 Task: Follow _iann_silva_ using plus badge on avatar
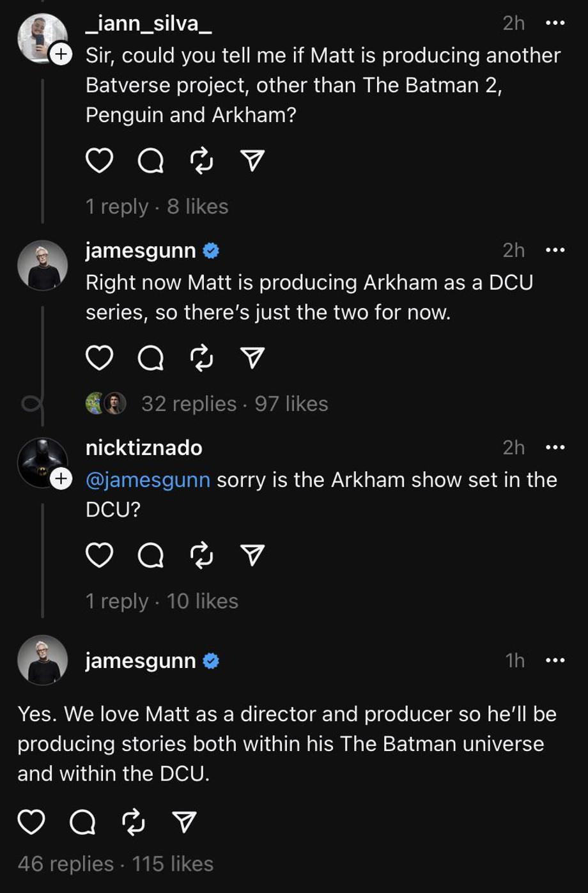point(60,55)
